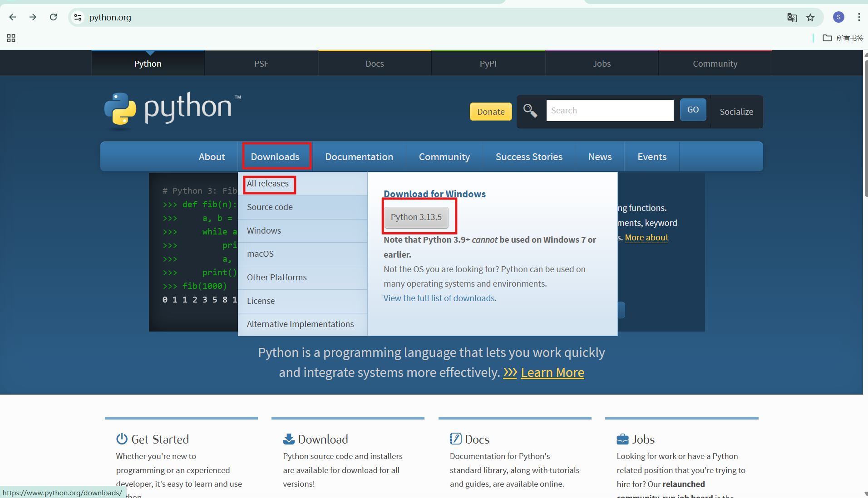
Task: Click the search magnifier icon
Action: (x=530, y=110)
